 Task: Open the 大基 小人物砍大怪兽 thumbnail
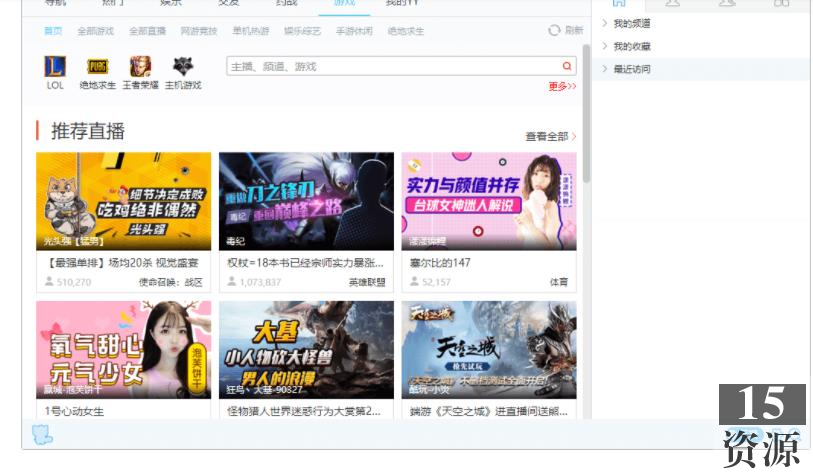[x=306, y=350]
